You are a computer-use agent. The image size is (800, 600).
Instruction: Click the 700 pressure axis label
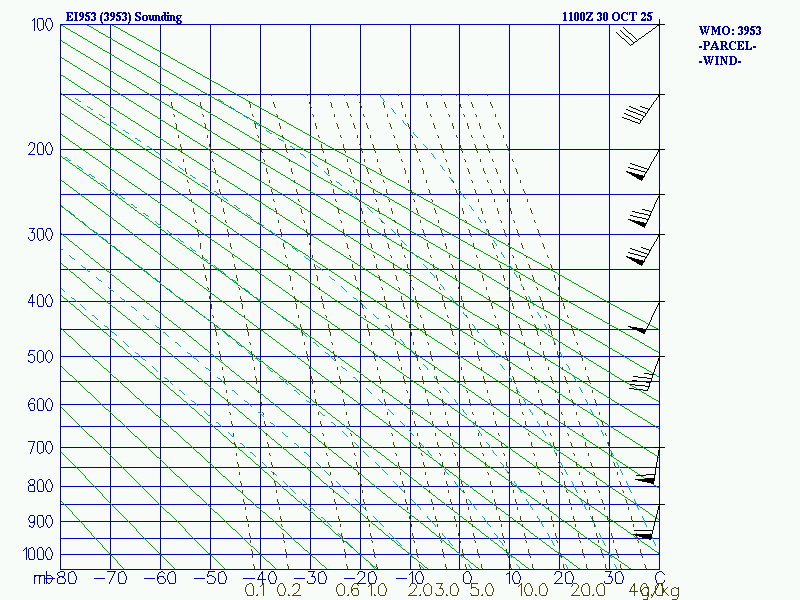click(x=40, y=448)
